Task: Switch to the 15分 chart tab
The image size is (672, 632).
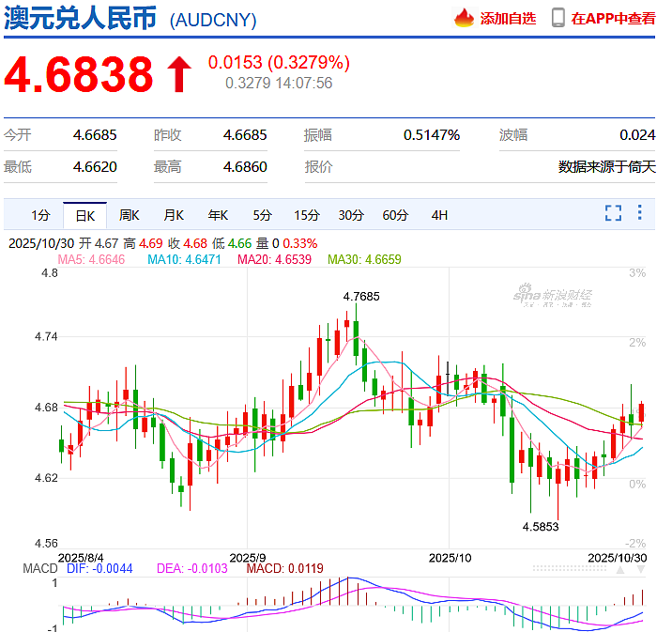Action: point(307,215)
